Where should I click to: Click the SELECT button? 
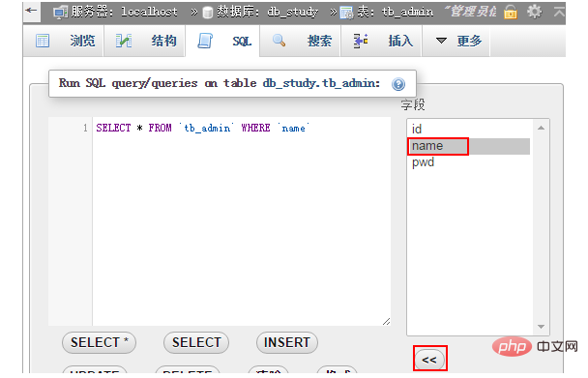point(196,342)
